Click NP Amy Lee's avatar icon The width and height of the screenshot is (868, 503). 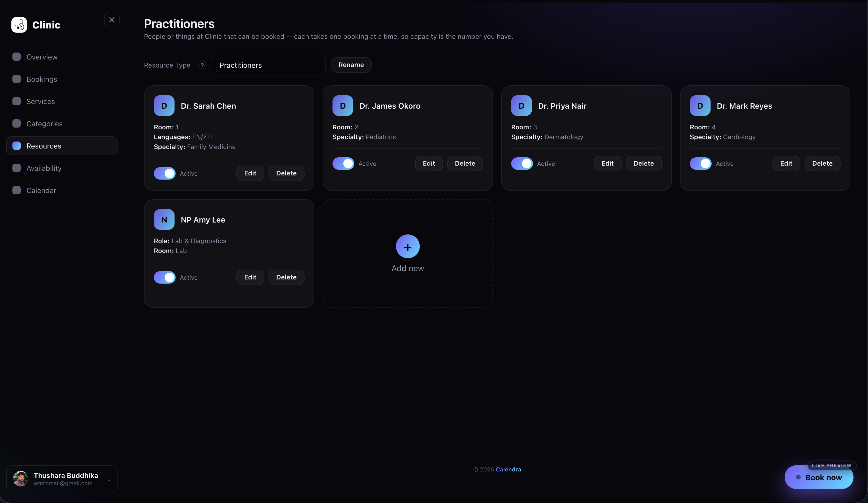coord(164,219)
